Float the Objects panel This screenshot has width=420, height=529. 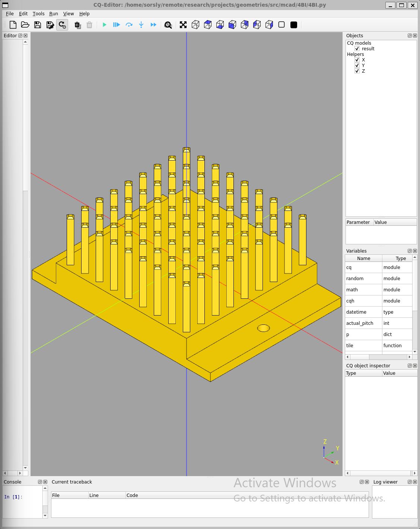[x=410, y=36]
